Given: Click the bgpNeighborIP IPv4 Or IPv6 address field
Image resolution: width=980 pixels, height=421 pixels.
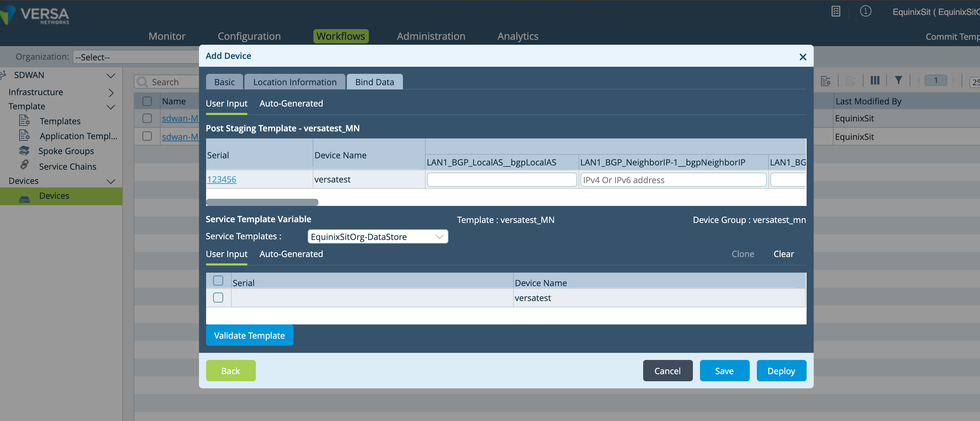Looking at the screenshot, I should pos(673,180).
